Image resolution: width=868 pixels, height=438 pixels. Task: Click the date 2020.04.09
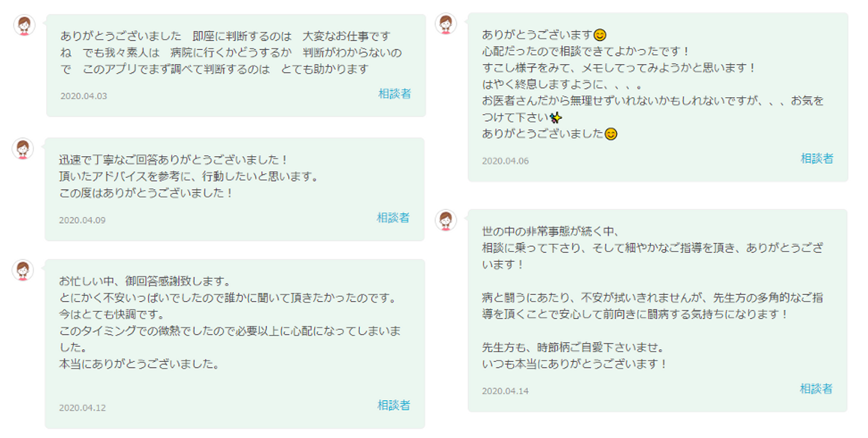tap(82, 220)
